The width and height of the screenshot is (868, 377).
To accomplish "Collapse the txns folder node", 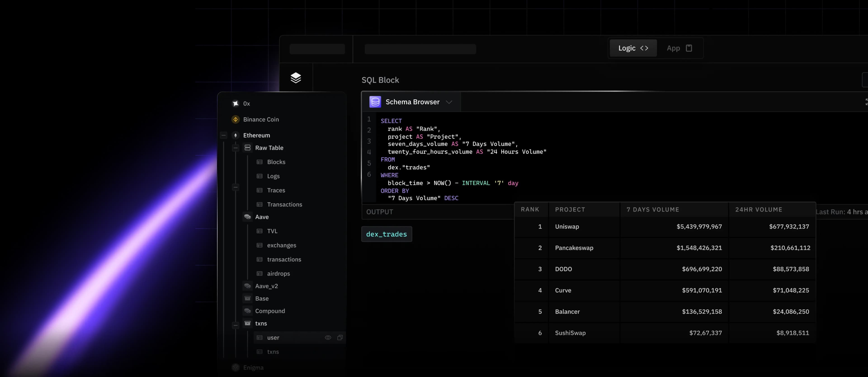I will (236, 325).
